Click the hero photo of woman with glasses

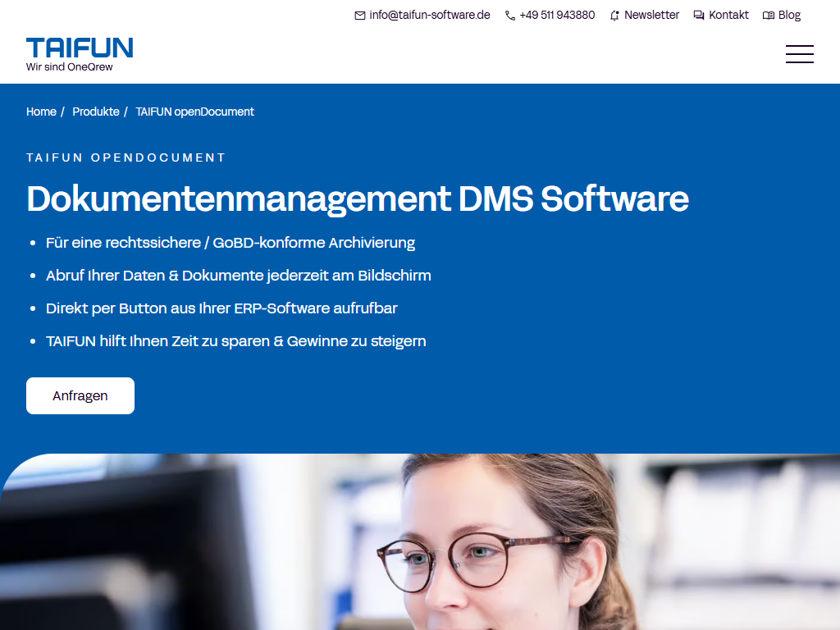click(420, 541)
